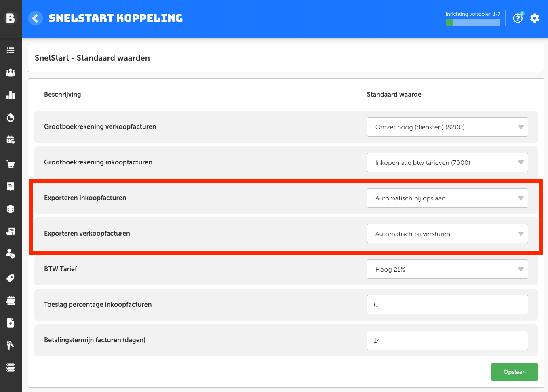Open the BTW Tarief dropdown
The width and height of the screenshot is (548, 392).
447,269
